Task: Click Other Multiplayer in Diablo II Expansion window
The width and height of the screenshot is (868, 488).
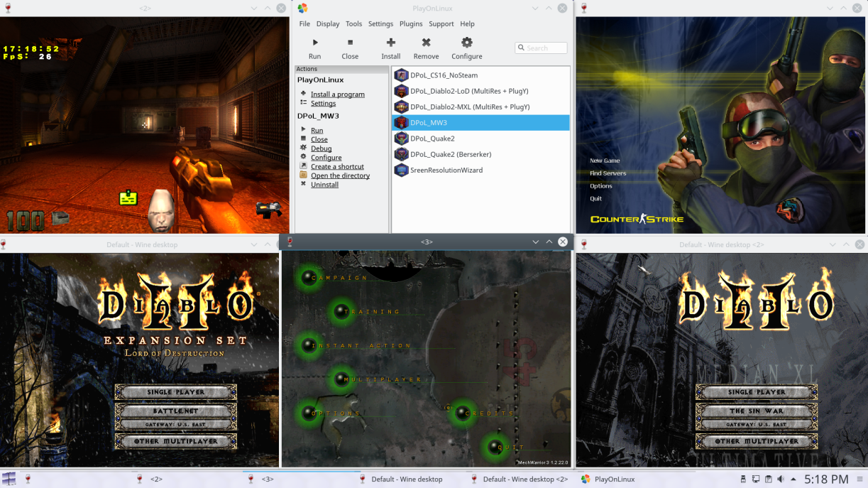Action: click(176, 441)
